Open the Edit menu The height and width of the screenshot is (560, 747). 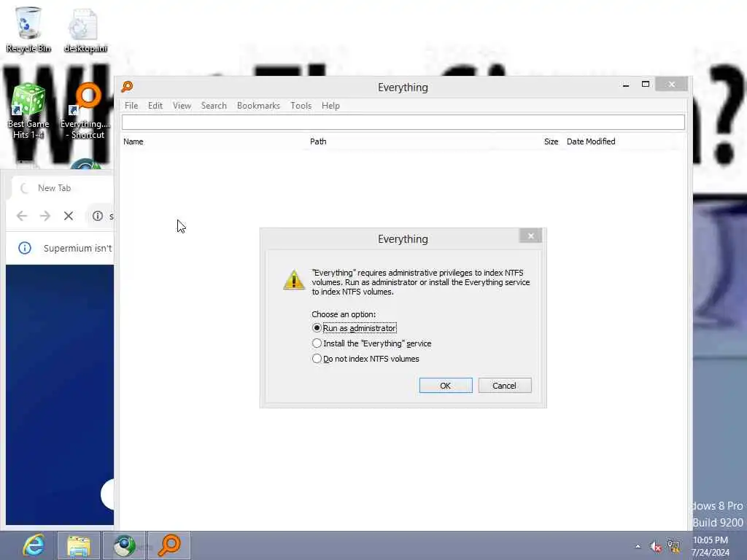tap(155, 106)
